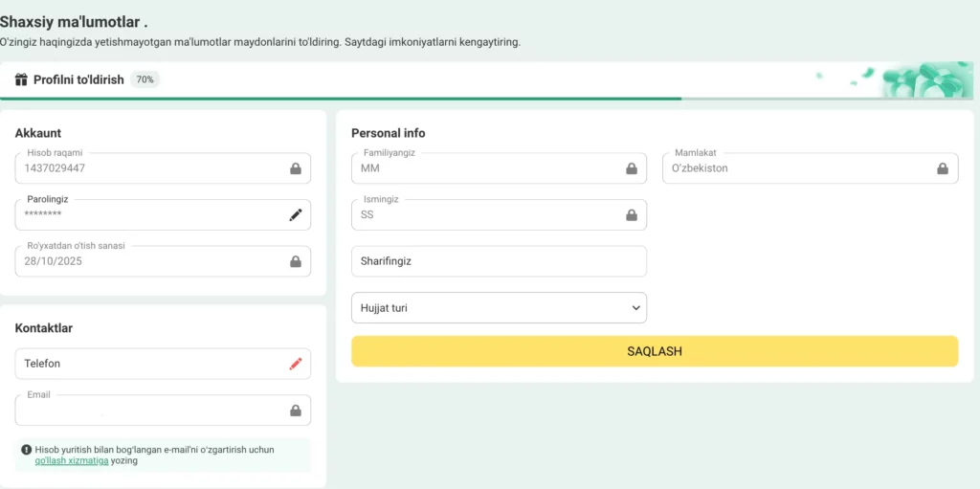This screenshot has height=489, width=980.
Task: Click the Akkaunt section heading
Action: [38, 133]
